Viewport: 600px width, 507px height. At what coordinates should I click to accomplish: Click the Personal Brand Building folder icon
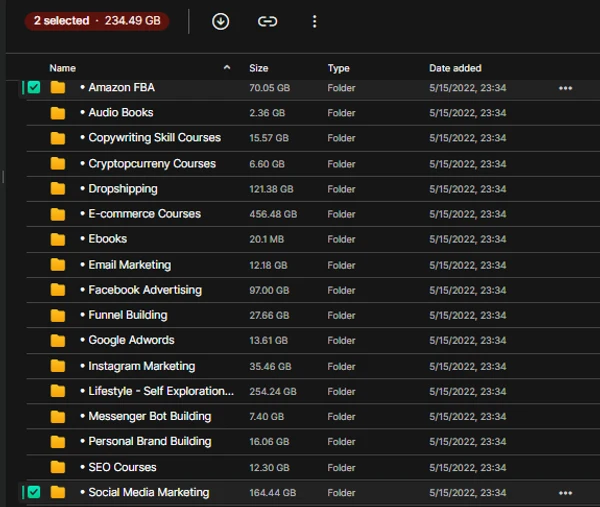(58, 442)
